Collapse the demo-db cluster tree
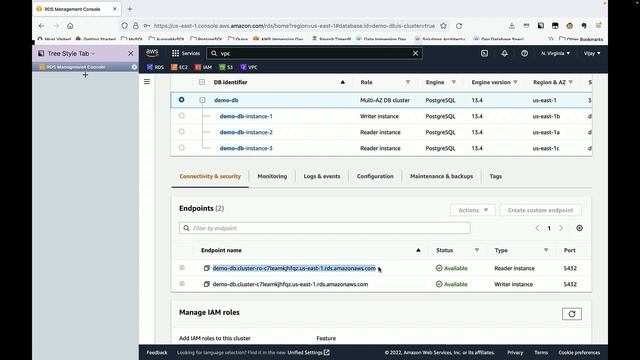640x360 pixels. click(x=202, y=100)
